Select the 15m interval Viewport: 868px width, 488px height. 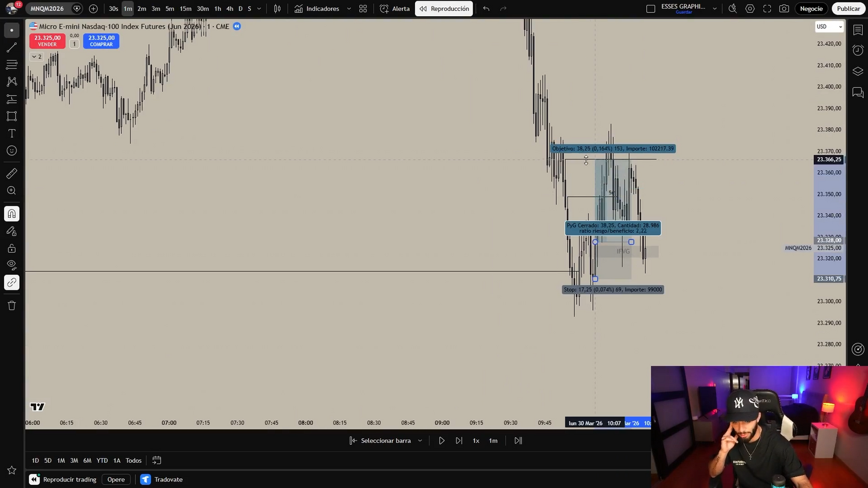coord(186,8)
